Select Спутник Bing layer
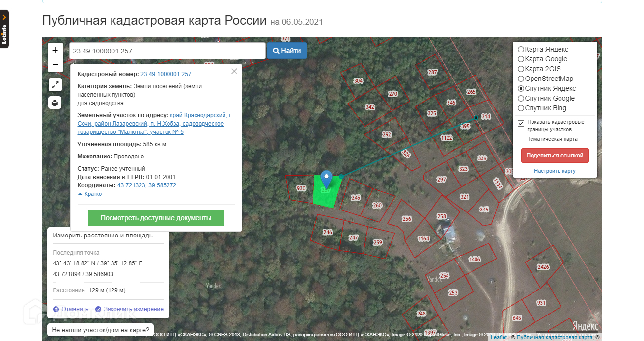Viewport: 644px width, 341px height. tap(521, 108)
